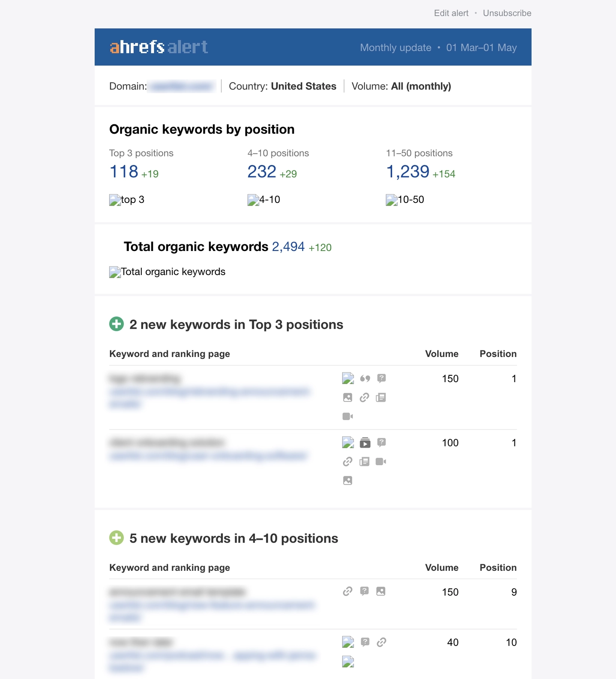616x679 pixels.
Task: Click the 'top 3' chart placeholder image
Action: (126, 200)
